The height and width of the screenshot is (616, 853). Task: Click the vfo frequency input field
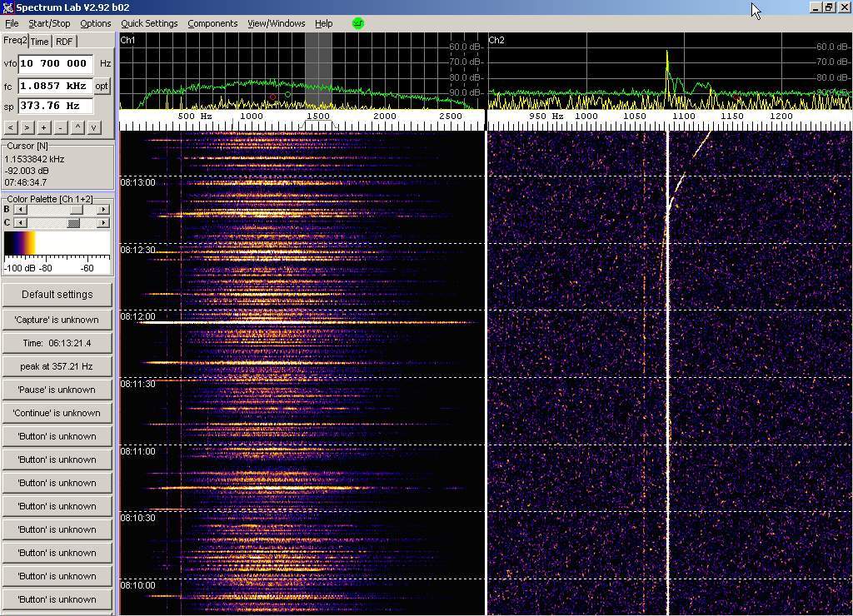(x=55, y=63)
